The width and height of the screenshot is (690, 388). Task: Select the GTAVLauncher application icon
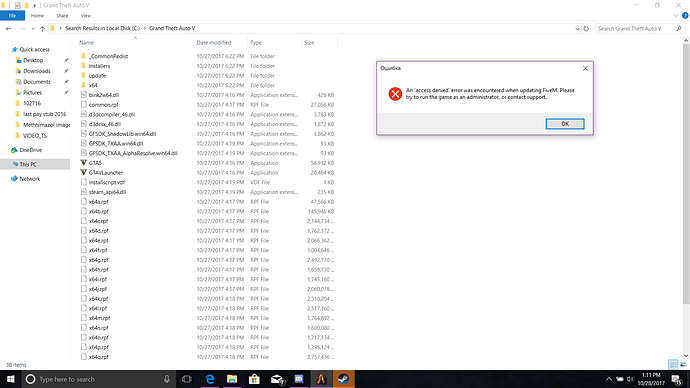(x=84, y=172)
